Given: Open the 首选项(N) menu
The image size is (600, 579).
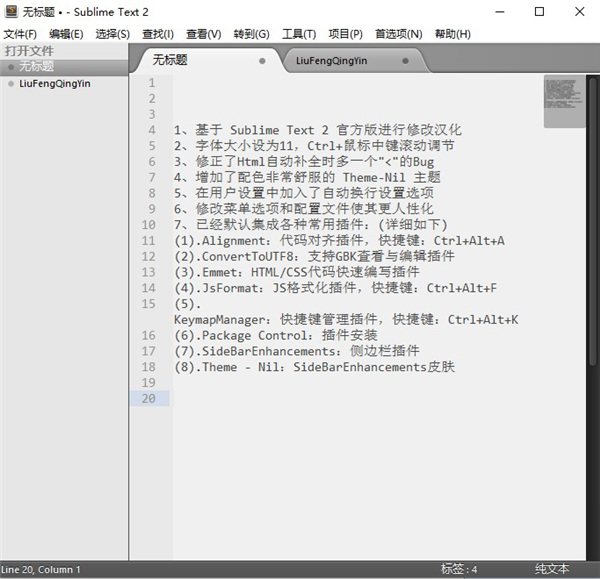Looking at the screenshot, I should (398, 34).
